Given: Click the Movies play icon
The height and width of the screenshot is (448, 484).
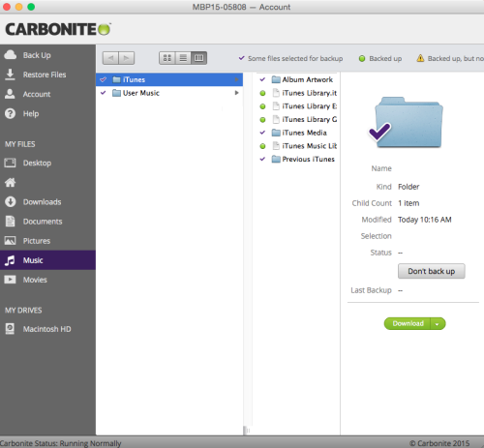Looking at the screenshot, I should click(x=10, y=280).
